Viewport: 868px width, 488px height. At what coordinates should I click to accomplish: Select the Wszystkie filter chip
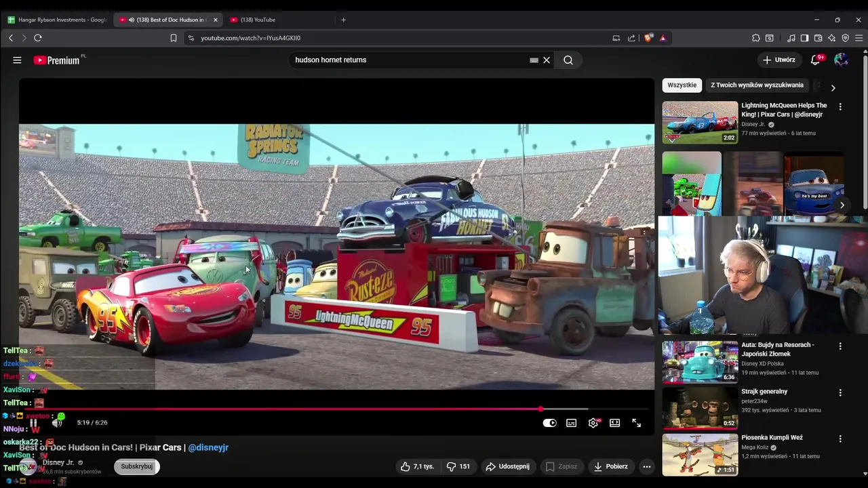[x=682, y=85]
